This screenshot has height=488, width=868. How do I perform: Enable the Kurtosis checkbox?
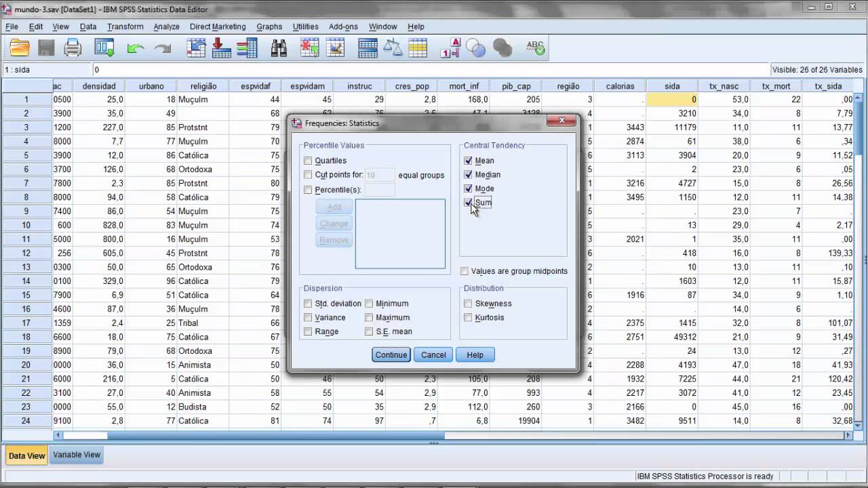point(468,317)
